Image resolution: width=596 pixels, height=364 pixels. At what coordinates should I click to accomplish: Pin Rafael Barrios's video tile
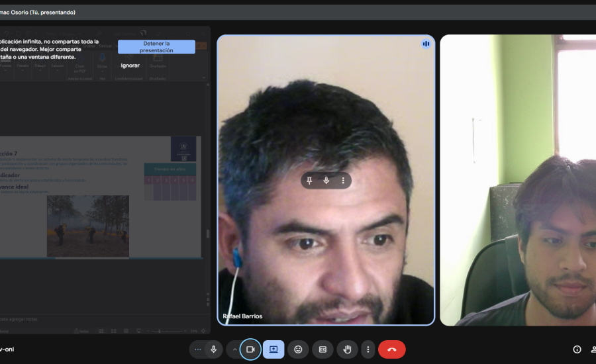309,181
